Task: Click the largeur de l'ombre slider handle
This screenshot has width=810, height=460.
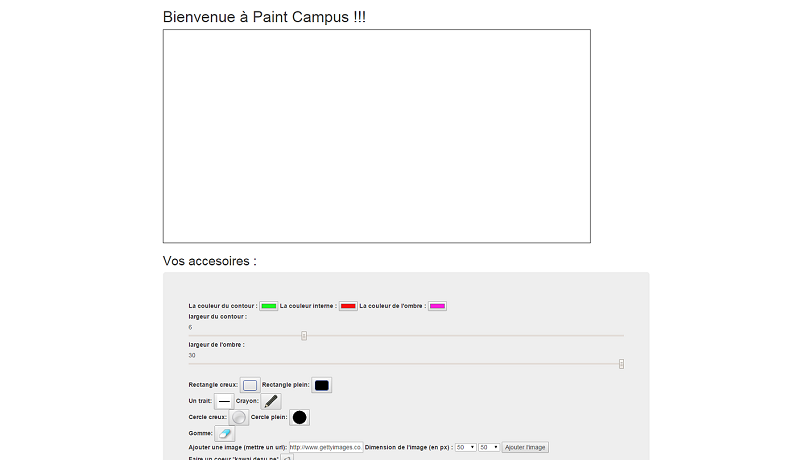Action: pyautogui.click(x=621, y=364)
